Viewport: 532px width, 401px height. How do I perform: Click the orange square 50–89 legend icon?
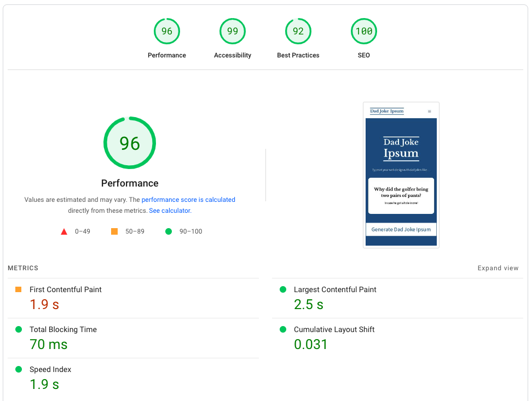tap(114, 231)
